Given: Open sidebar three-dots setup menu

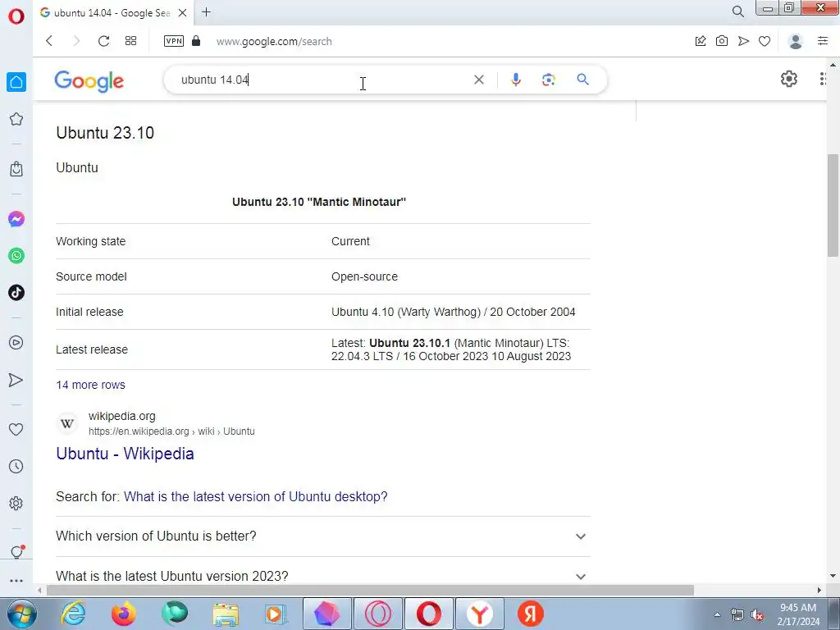Looking at the screenshot, I should tap(16, 581).
